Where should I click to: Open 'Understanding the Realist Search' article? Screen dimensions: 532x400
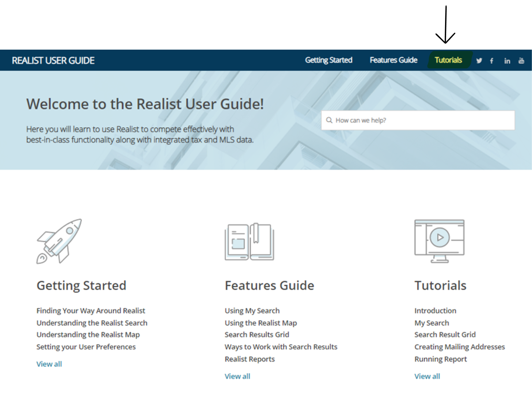tap(92, 323)
